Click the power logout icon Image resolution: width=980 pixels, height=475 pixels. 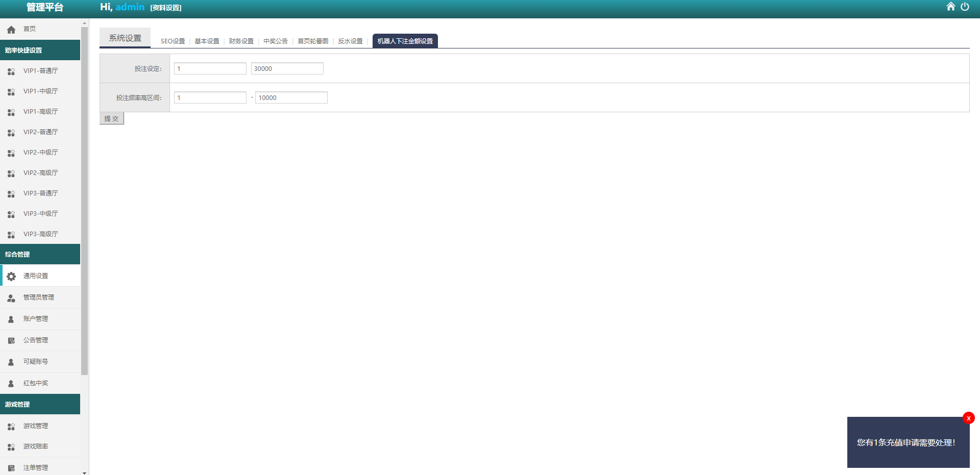tap(965, 7)
